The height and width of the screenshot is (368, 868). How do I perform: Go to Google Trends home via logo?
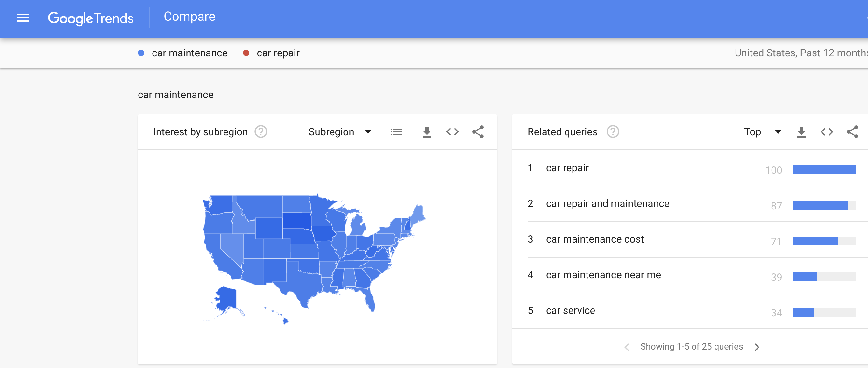[91, 18]
